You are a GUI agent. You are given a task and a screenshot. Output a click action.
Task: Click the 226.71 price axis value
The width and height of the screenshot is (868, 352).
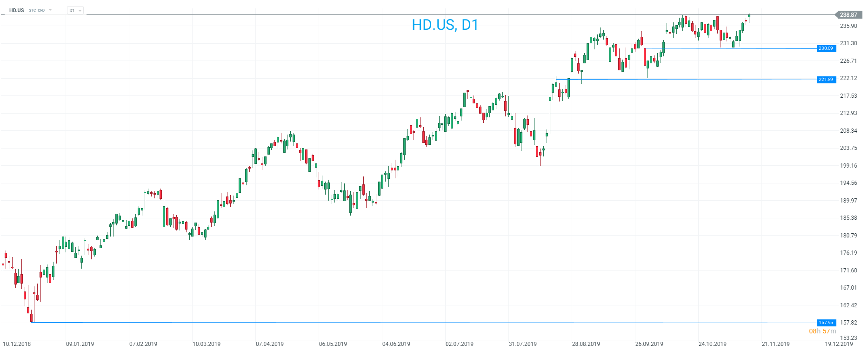point(848,61)
